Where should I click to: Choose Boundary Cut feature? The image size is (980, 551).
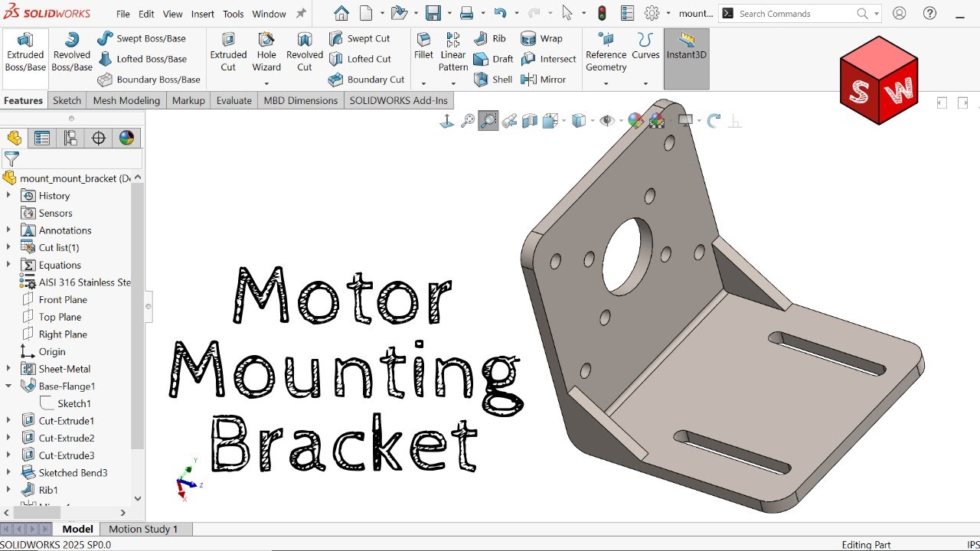367,80
